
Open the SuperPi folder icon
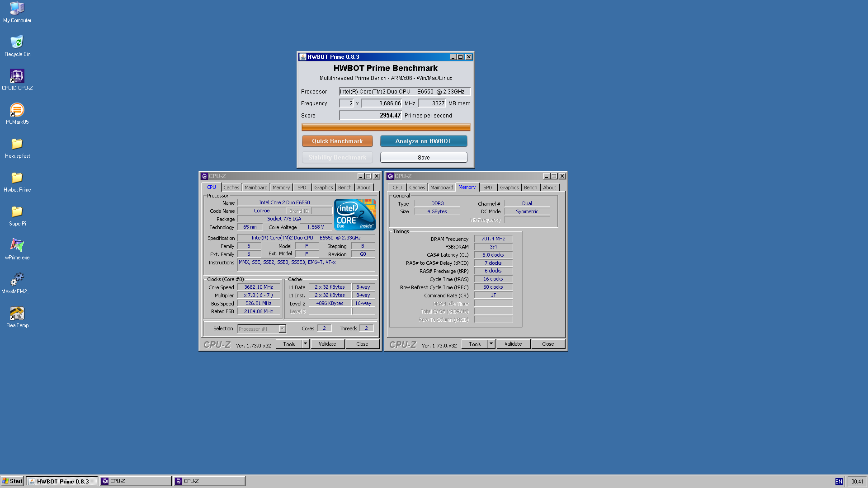pyautogui.click(x=17, y=216)
